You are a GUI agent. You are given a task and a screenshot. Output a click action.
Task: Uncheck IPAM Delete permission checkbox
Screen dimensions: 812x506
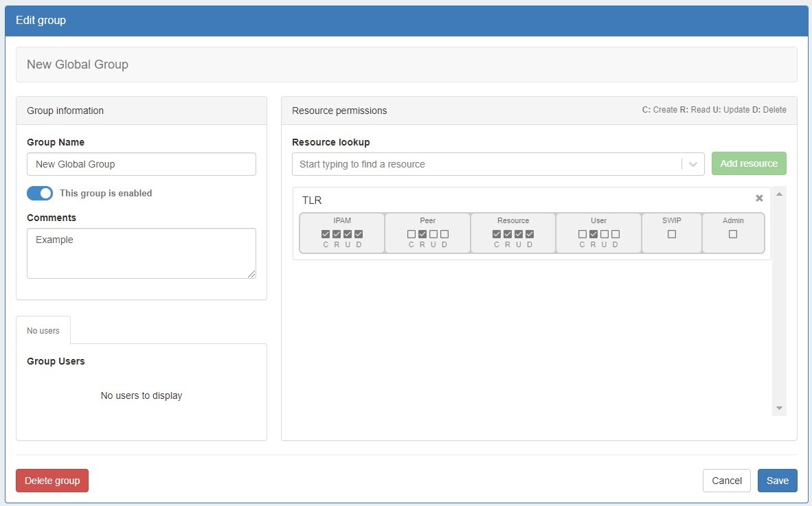tap(359, 234)
